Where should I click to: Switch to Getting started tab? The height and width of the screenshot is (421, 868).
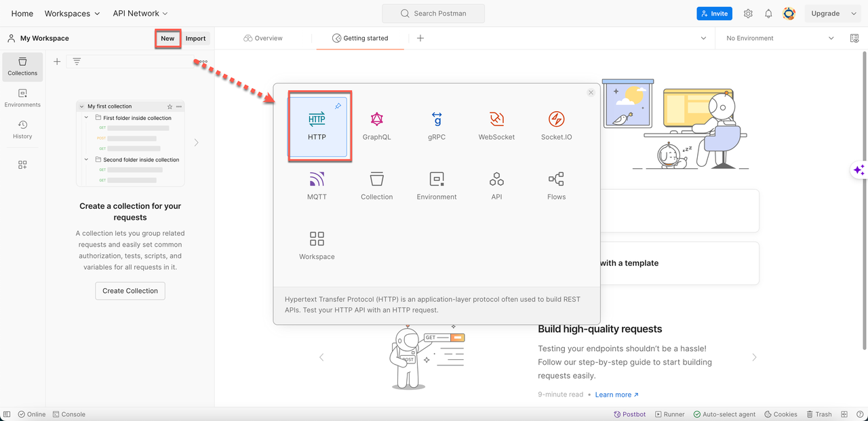click(x=360, y=39)
